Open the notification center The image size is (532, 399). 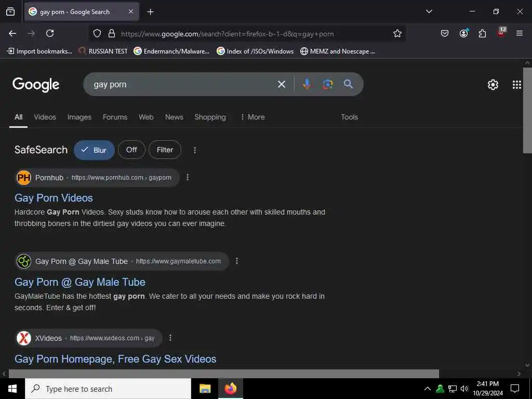[515, 389]
